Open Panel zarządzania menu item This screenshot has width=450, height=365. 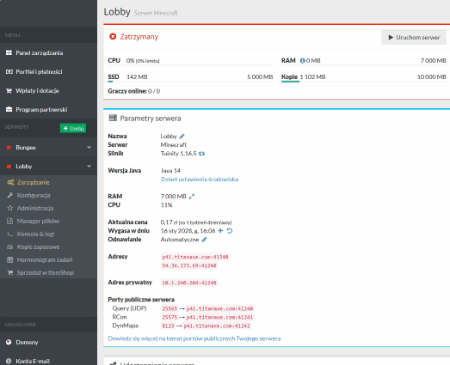[x=48, y=53]
